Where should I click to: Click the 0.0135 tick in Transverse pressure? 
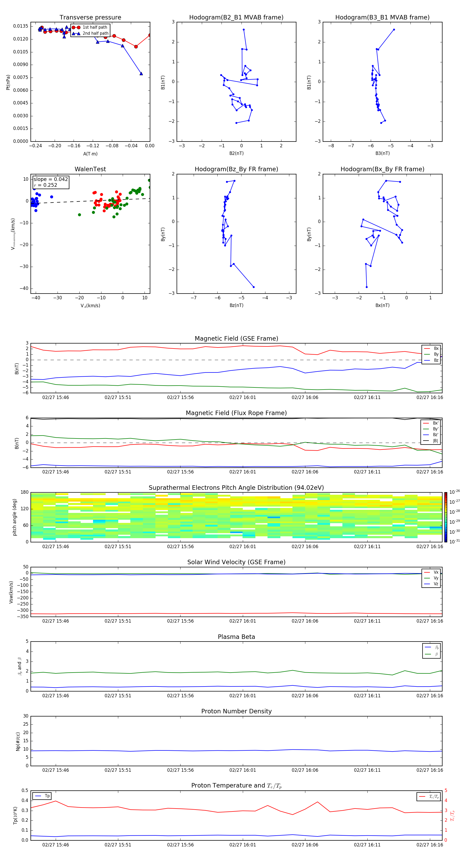[20, 26]
